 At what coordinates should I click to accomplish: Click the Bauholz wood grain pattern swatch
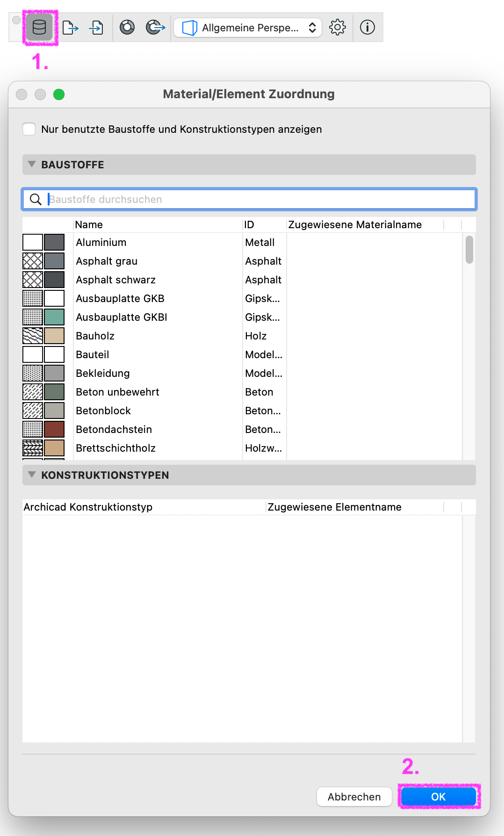coord(33,336)
